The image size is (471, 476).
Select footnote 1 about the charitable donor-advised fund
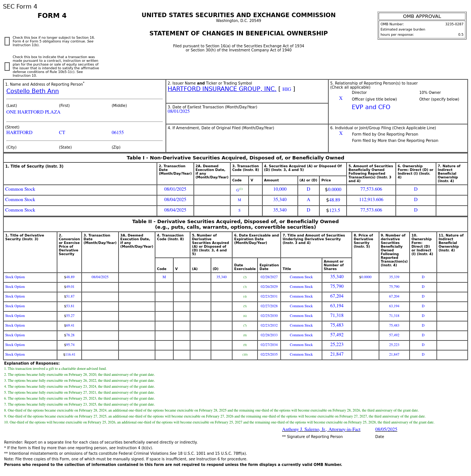pyautogui.click(x=55, y=369)
